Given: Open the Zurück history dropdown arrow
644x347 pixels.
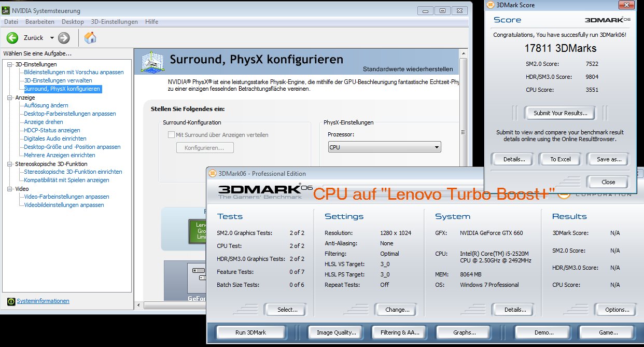Looking at the screenshot, I should [x=52, y=38].
